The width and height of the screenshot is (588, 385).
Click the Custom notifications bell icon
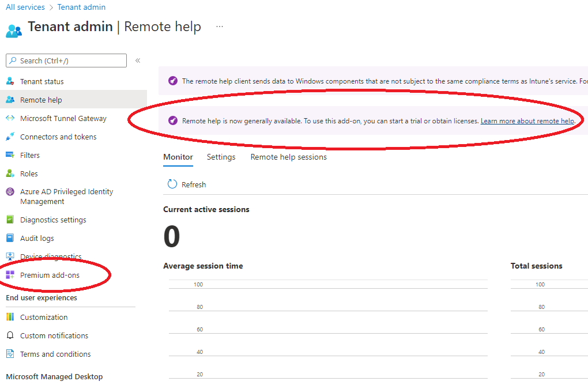coord(10,335)
